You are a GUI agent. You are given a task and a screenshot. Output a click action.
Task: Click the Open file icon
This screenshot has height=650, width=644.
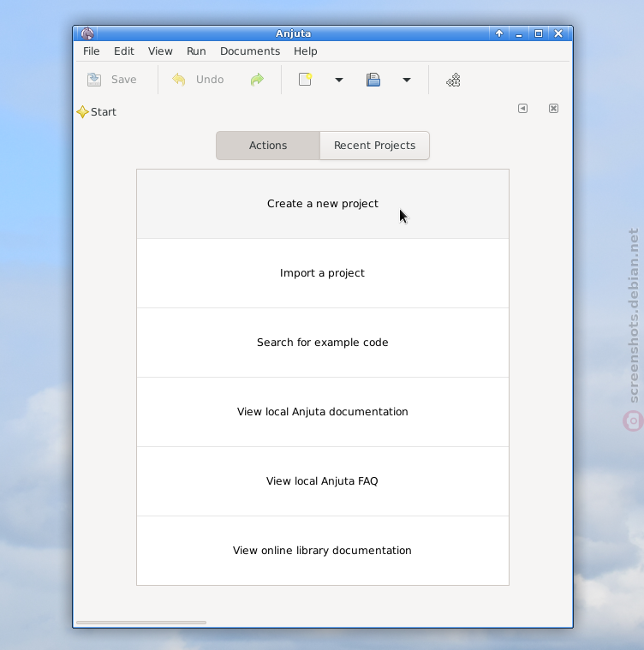tap(373, 79)
